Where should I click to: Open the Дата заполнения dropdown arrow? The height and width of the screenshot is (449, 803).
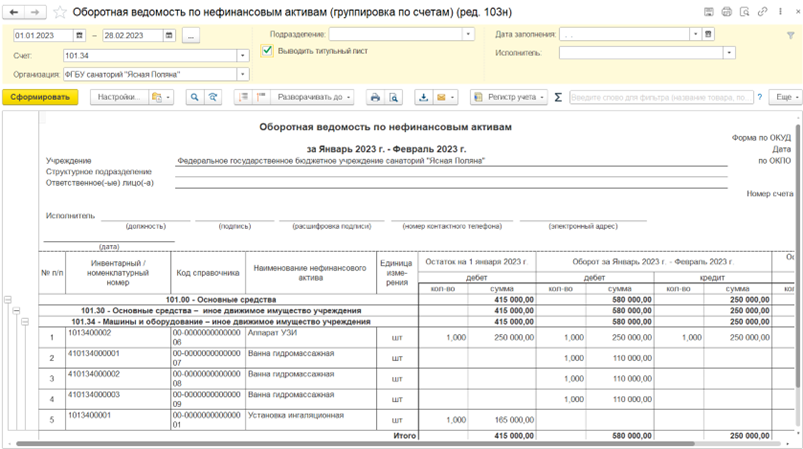[x=695, y=34]
